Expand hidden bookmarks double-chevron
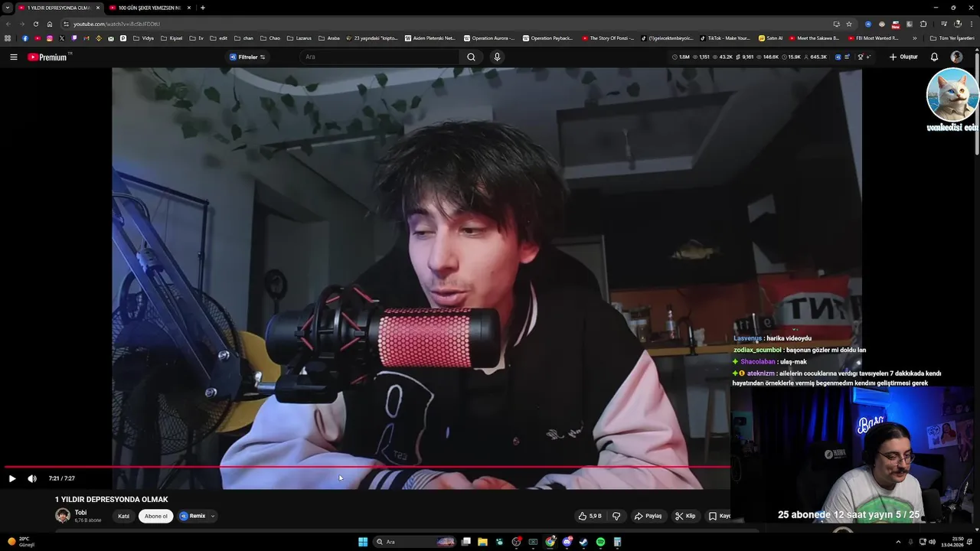The image size is (980, 551). coord(914,37)
